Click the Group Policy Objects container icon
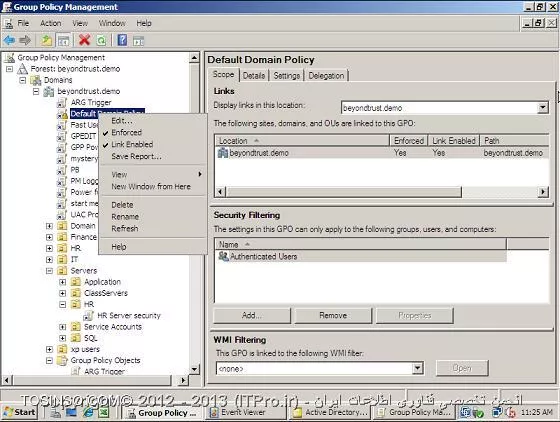Viewport: 560px width, 422px height. [62, 360]
